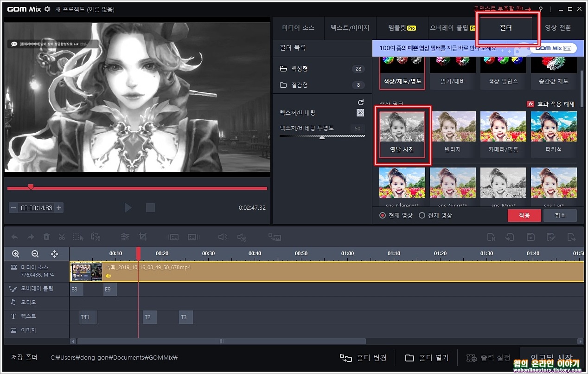This screenshot has height=374, width=588.
Task: Select 터키석 filter thumbnail
Action: click(x=554, y=135)
